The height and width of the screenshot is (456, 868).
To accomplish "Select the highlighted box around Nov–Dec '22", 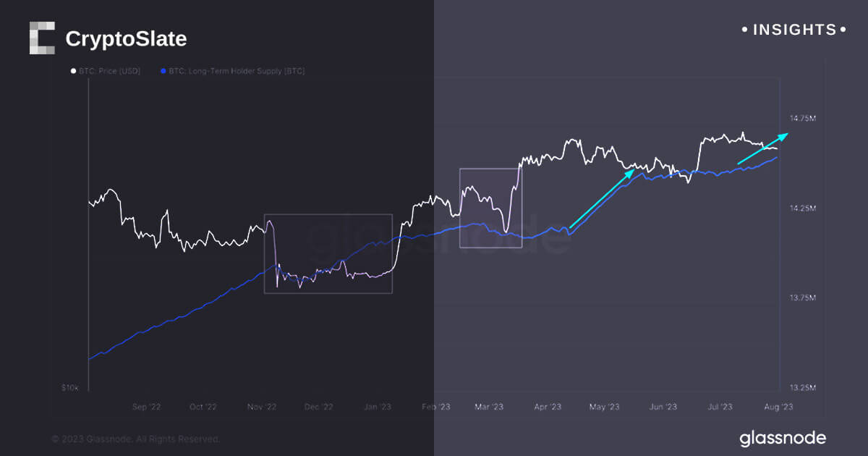I will pyautogui.click(x=328, y=253).
